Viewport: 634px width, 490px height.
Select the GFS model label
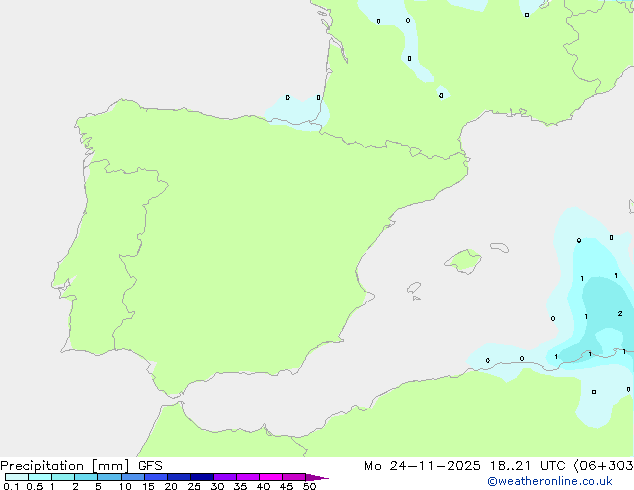pyautogui.click(x=150, y=466)
